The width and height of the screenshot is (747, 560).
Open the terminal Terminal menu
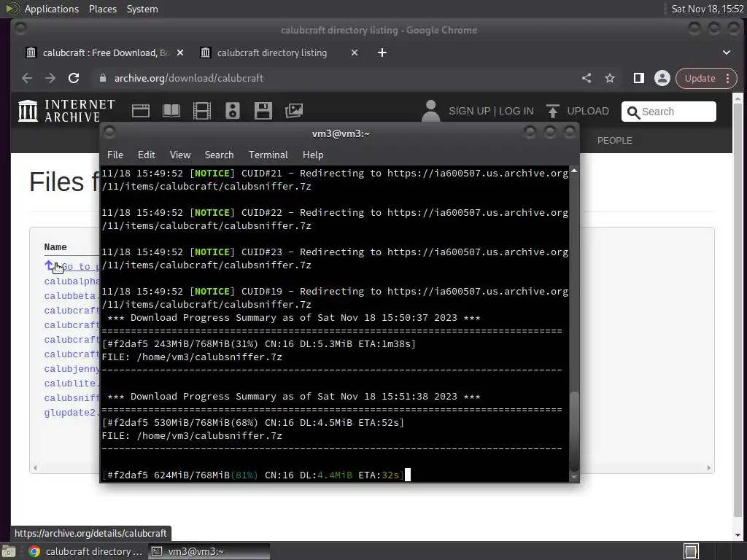pyautogui.click(x=268, y=155)
